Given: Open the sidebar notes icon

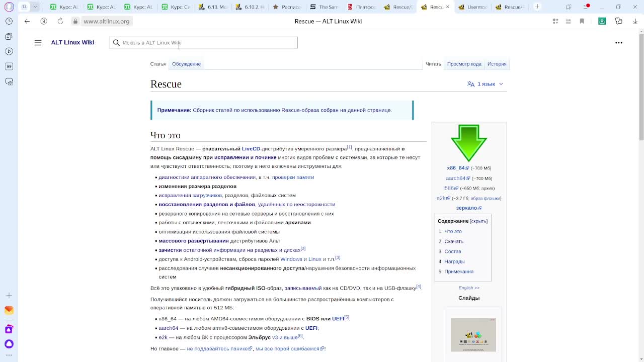Looking at the screenshot, I should tap(9, 36).
